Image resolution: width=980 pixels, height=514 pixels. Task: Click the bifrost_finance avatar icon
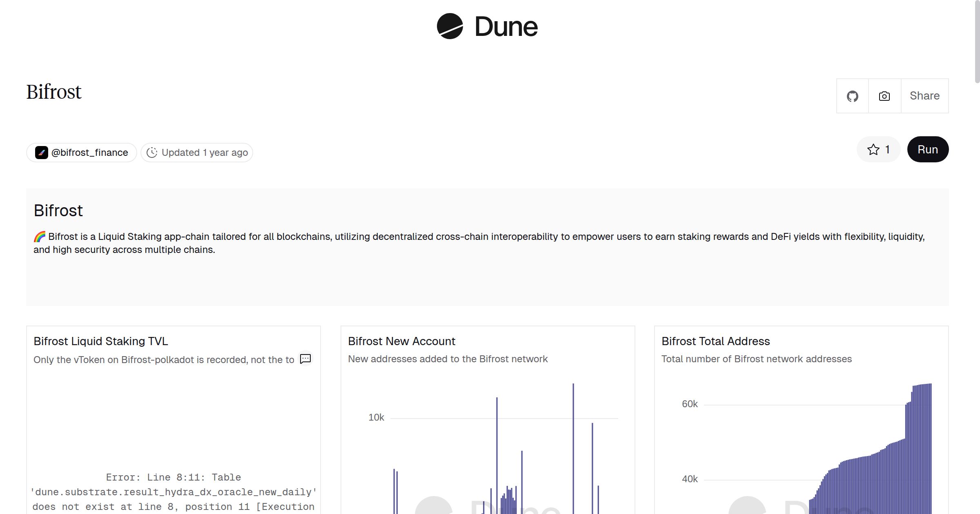click(41, 153)
